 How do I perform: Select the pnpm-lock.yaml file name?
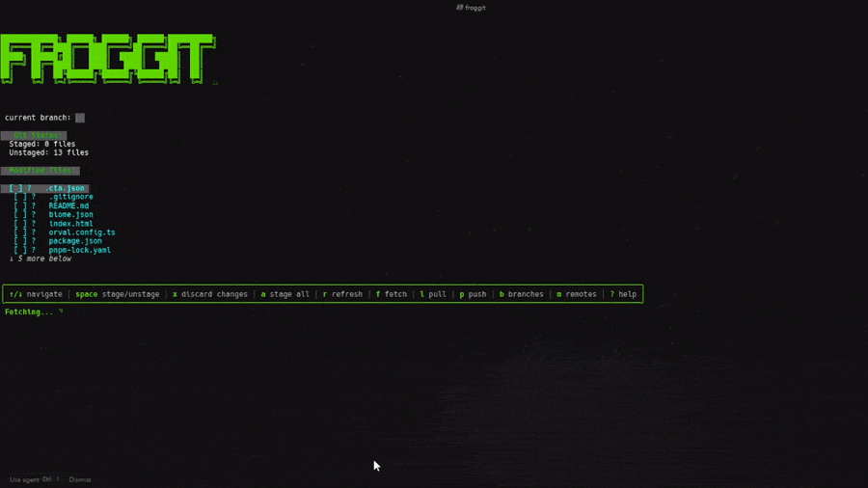[x=80, y=250]
